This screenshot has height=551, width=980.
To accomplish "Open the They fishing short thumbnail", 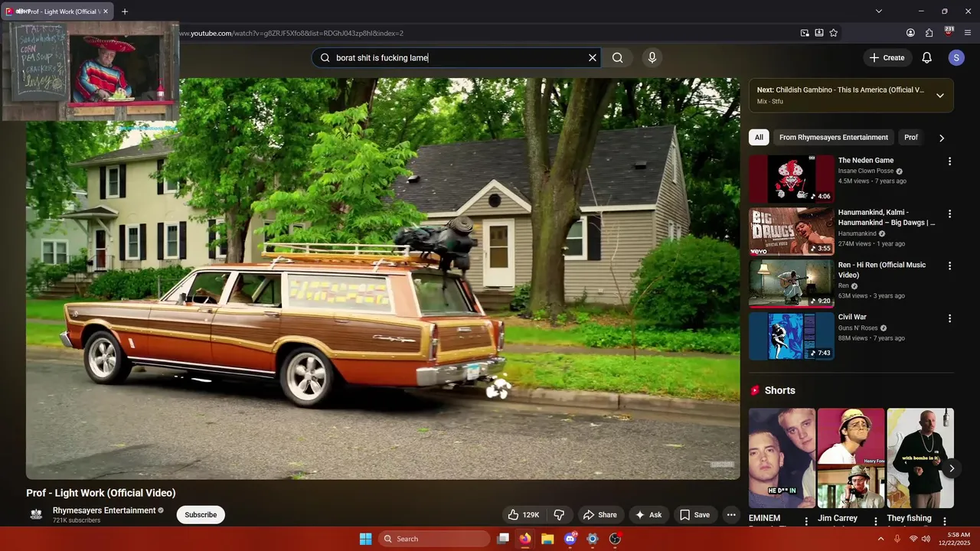I will (920, 458).
